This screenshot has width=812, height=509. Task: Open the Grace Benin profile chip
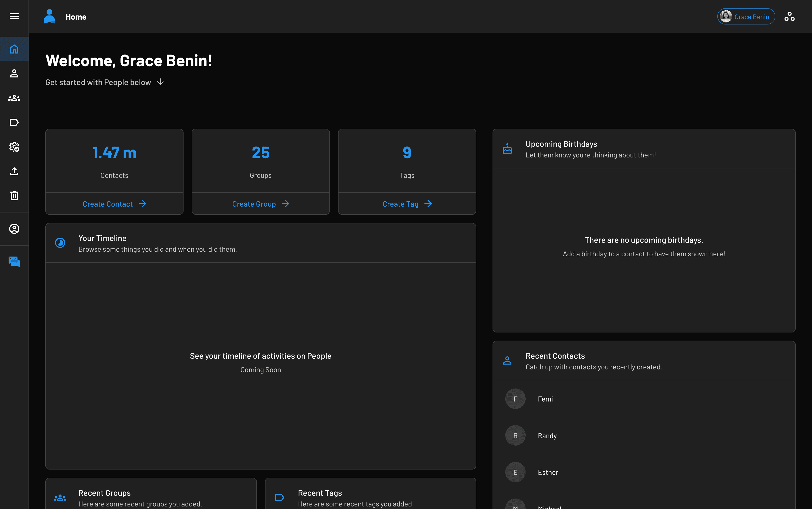(746, 17)
